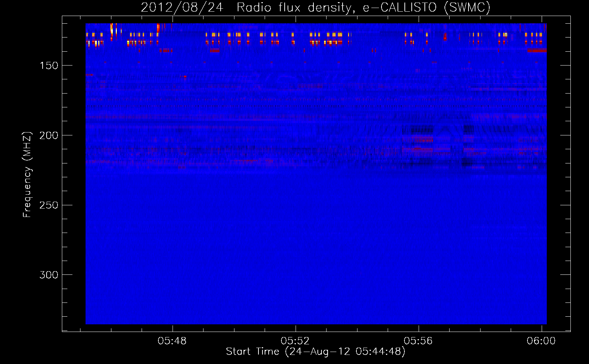Click the '05:48' time tick label
589x364 pixels.
click(172, 341)
